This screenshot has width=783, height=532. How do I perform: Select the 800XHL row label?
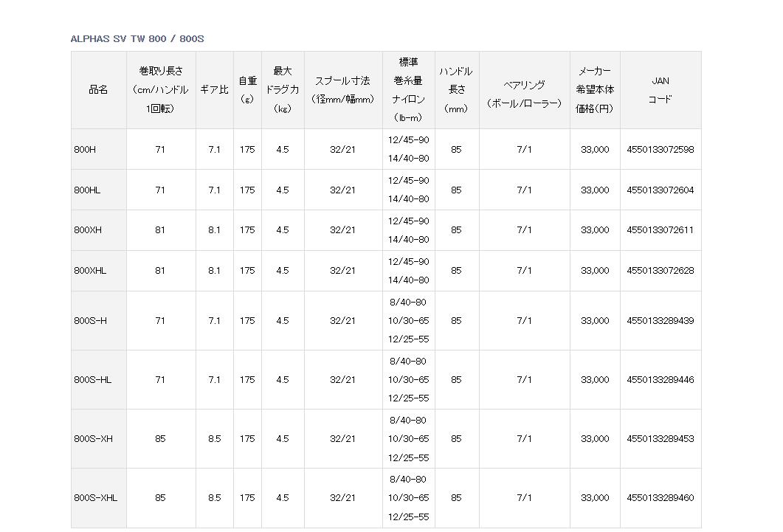point(90,271)
